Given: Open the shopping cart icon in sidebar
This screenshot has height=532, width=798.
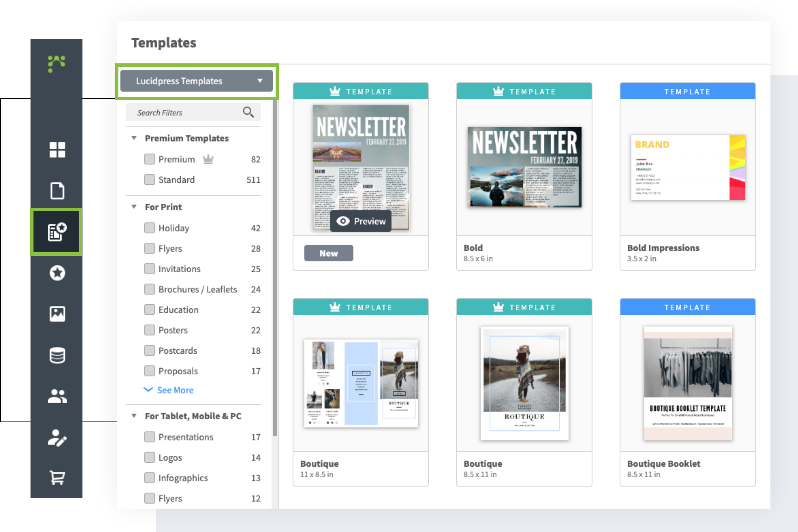Looking at the screenshot, I should 57,478.
